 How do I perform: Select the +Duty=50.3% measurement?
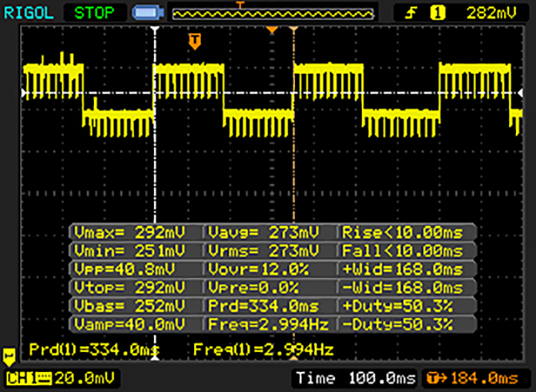pyautogui.click(x=398, y=306)
